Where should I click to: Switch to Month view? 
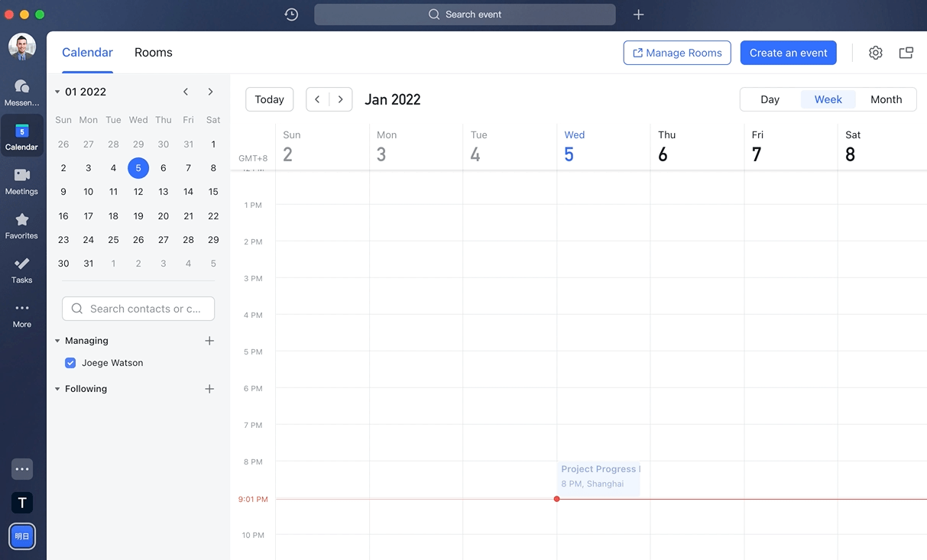[x=886, y=99]
